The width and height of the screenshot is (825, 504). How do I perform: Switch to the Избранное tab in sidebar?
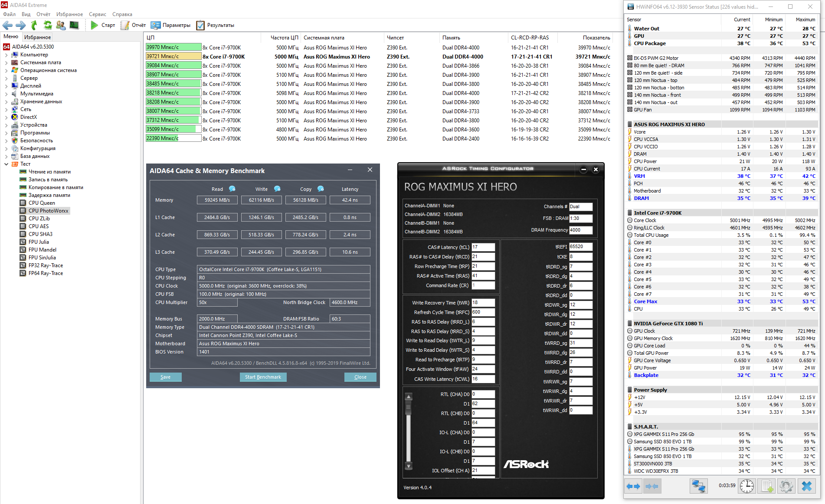(x=37, y=37)
